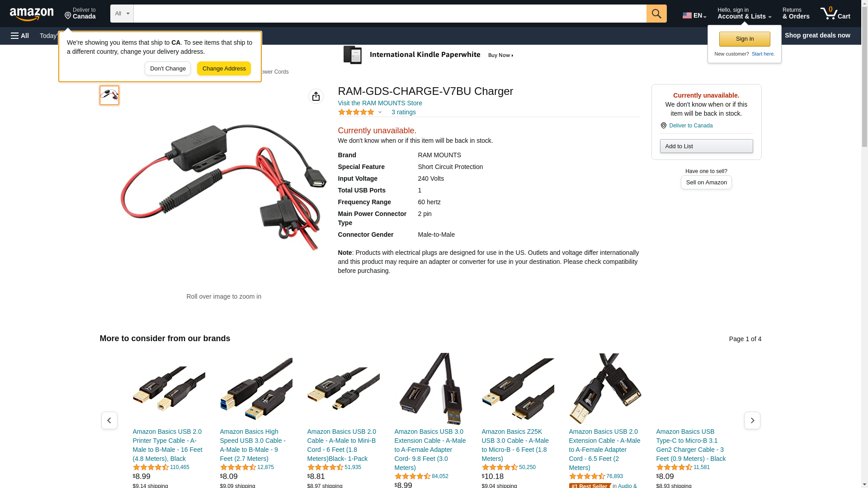Click the search magnifier button
This screenshot has height=488, width=868.
coord(656,14)
